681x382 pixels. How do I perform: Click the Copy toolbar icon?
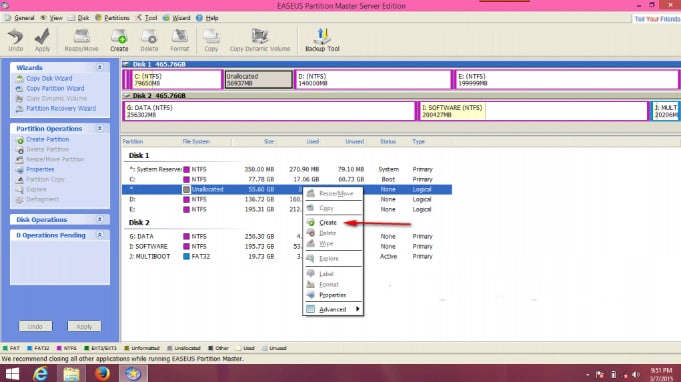coord(211,40)
